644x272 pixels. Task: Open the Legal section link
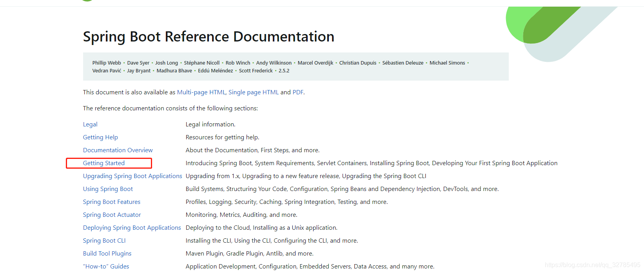click(x=90, y=124)
